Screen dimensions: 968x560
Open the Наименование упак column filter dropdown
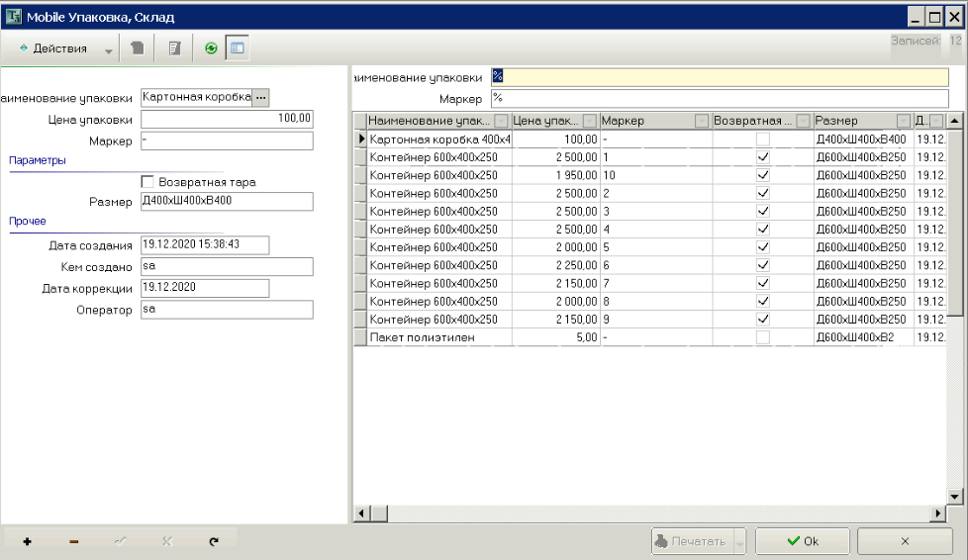501,121
